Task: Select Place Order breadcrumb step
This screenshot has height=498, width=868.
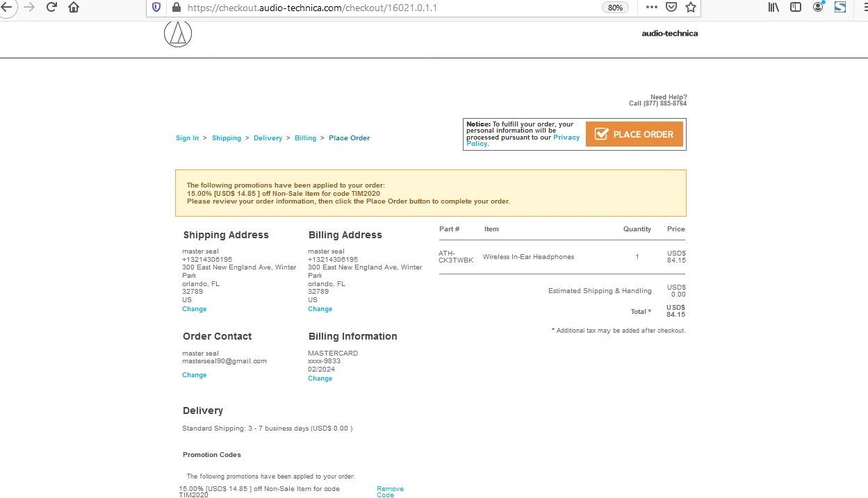Action: [x=349, y=138]
